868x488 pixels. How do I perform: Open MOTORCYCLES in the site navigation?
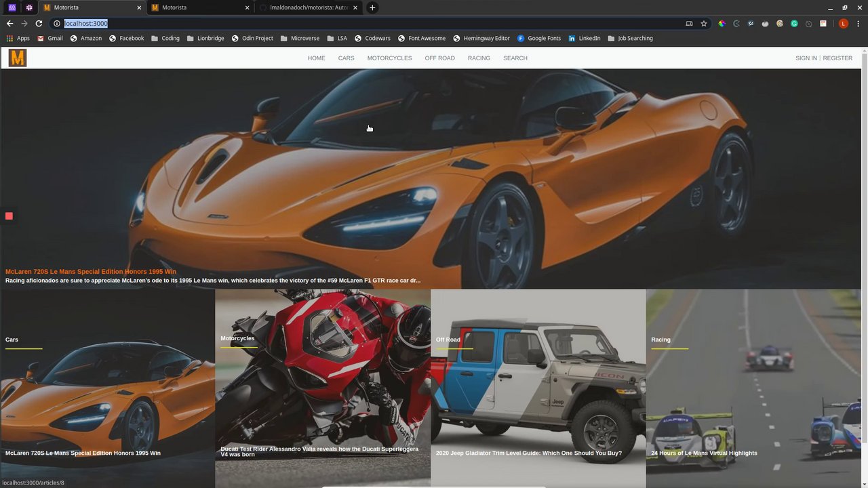click(389, 58)
